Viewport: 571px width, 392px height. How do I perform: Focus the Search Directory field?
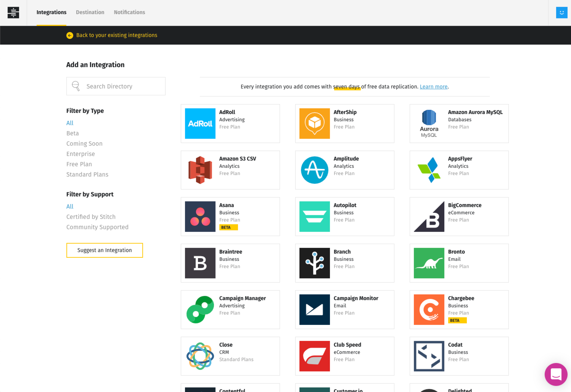point(116,86)
